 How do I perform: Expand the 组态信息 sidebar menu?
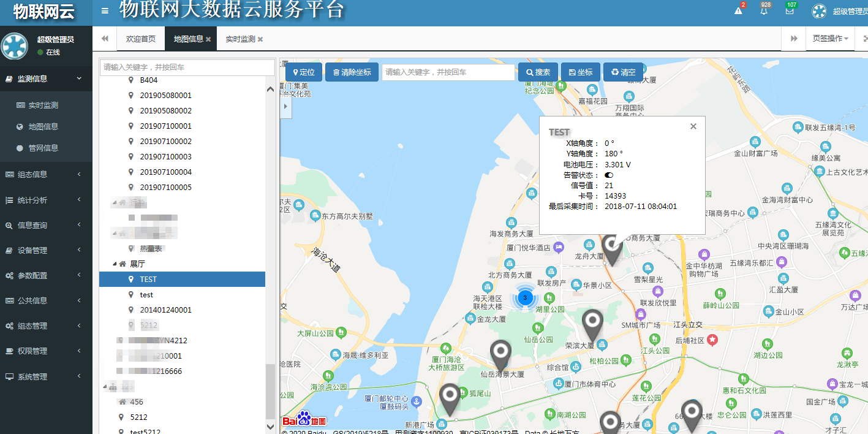(46, 174)
